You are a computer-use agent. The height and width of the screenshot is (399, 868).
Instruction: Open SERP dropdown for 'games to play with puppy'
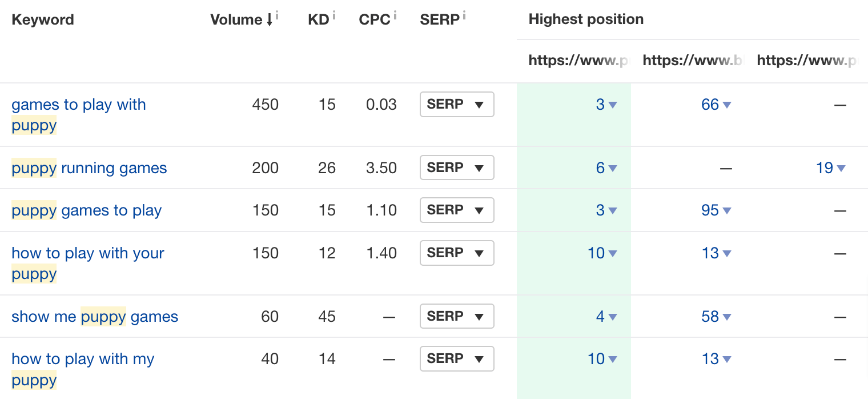click(457, 105)
